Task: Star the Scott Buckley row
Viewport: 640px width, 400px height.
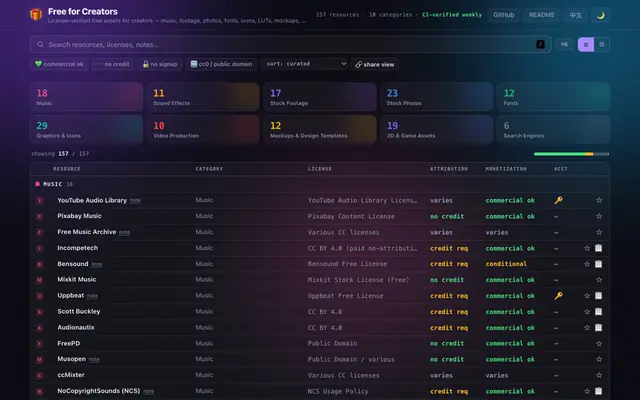Action: point(587,312)
